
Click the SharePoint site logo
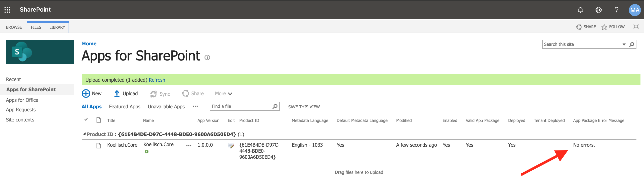tap(40, 52)
